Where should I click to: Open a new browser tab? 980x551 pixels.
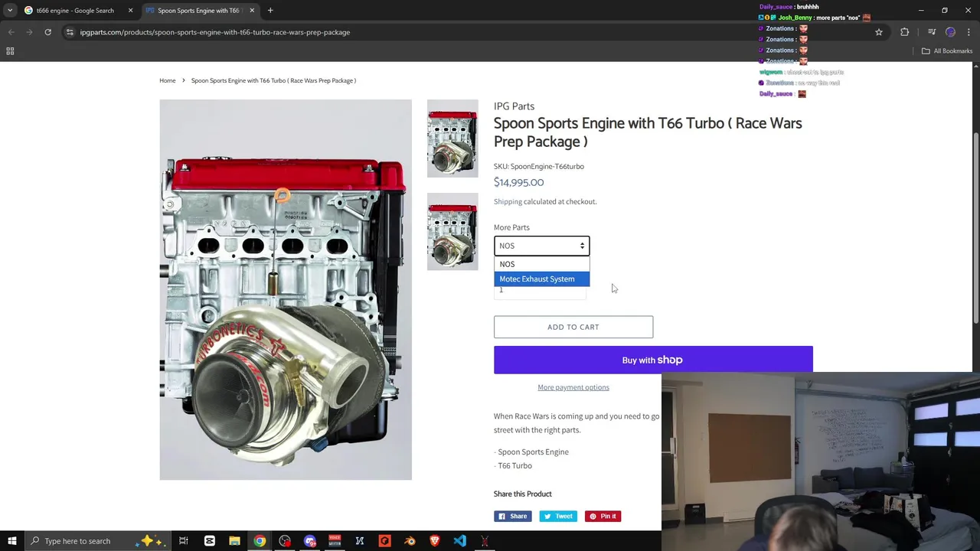pos(270,10)
